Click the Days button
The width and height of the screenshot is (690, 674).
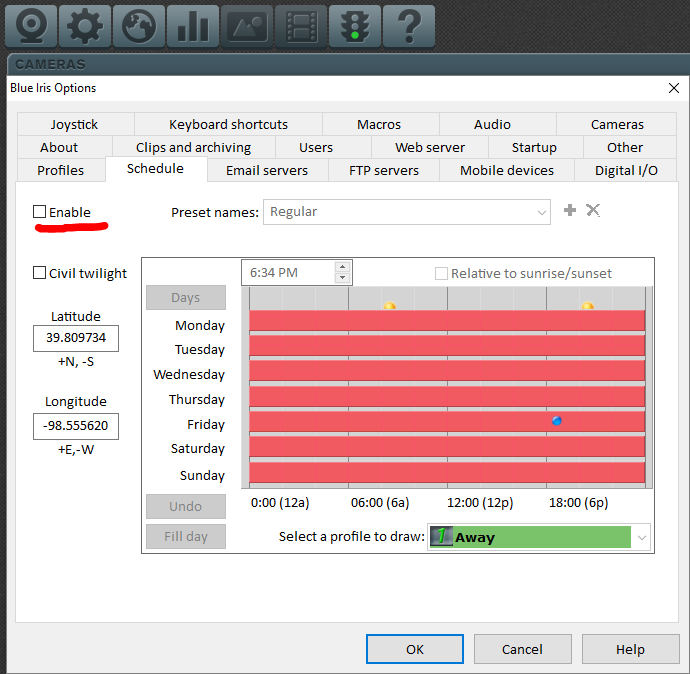(x=186, y=298)
